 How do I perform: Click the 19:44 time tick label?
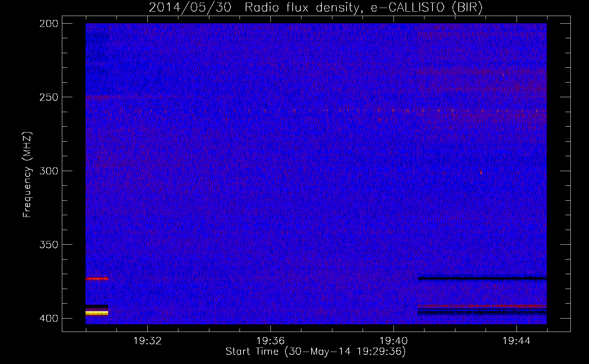point(517,341)
